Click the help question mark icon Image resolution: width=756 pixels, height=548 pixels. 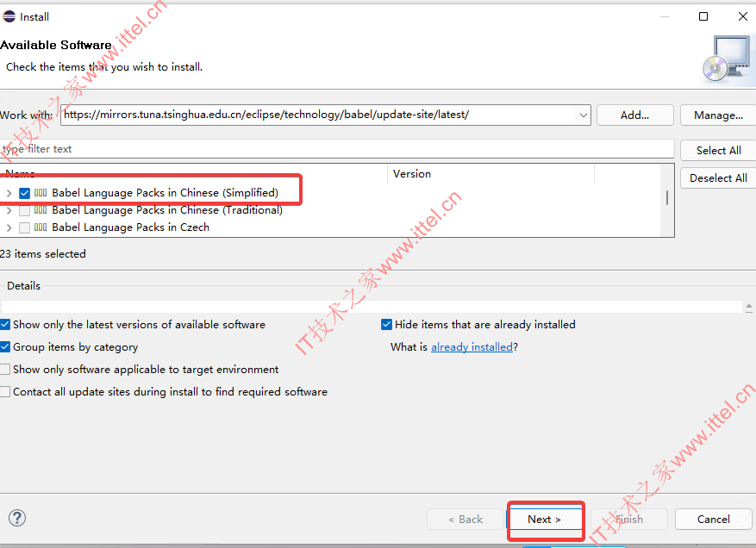(17, 518)
